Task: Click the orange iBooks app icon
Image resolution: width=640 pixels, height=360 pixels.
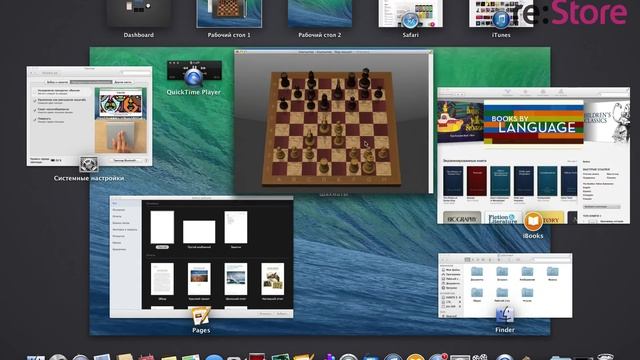Action: coord(533,221)
